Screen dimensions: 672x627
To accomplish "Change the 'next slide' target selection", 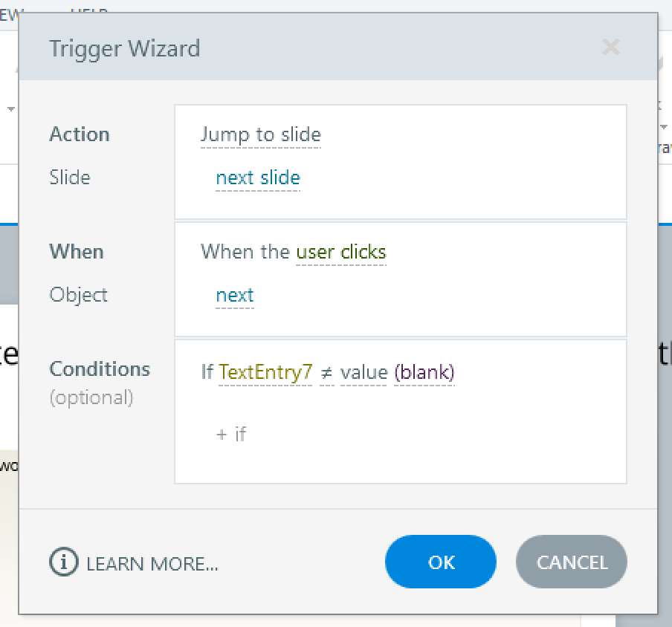I will 257,178.
